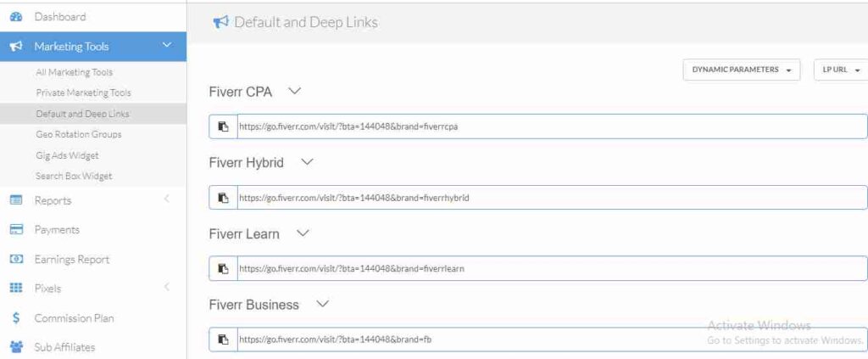The width and height of the screenshot is (868, 359).
Task: Click the Fiverr Learn heading text
Action: [x=244, y=233]
